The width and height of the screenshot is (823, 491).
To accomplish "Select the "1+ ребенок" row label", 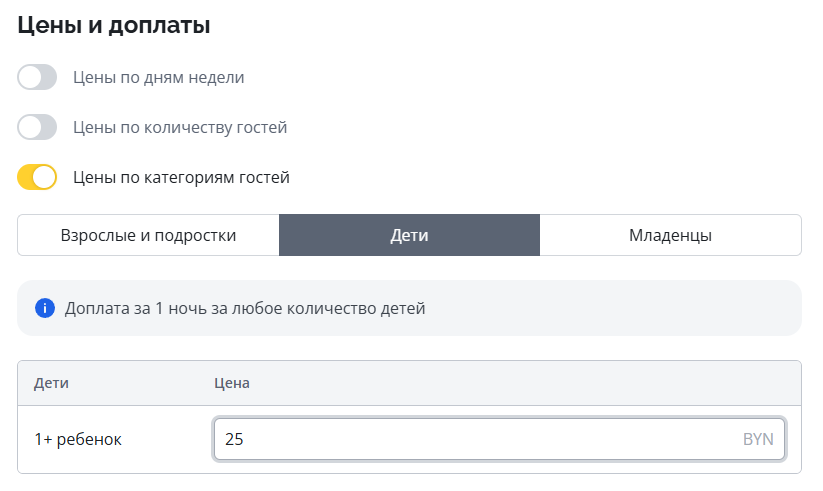I will pos(78,439).
